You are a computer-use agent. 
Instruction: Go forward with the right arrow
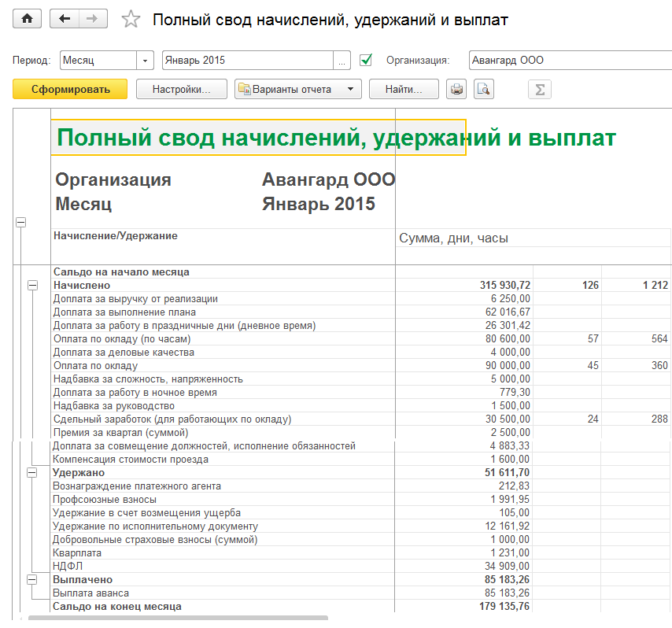pos(93,19)
